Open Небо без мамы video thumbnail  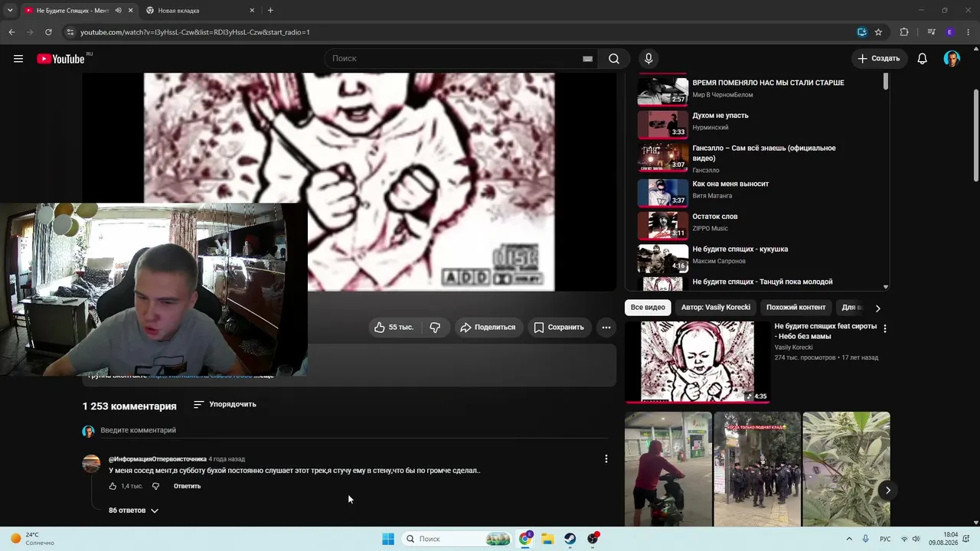click(697, 362)
